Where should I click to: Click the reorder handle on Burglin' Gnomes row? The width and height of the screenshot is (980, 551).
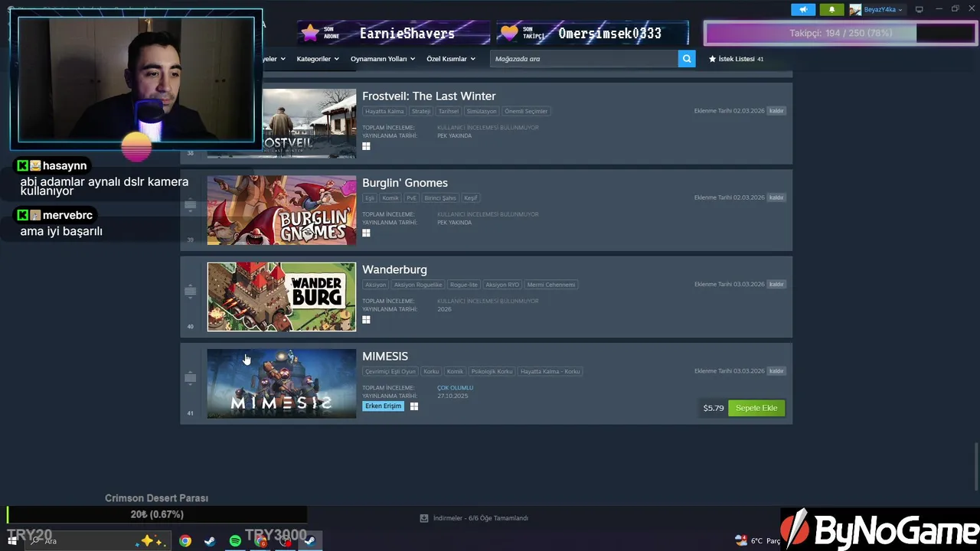click(191, 204)
